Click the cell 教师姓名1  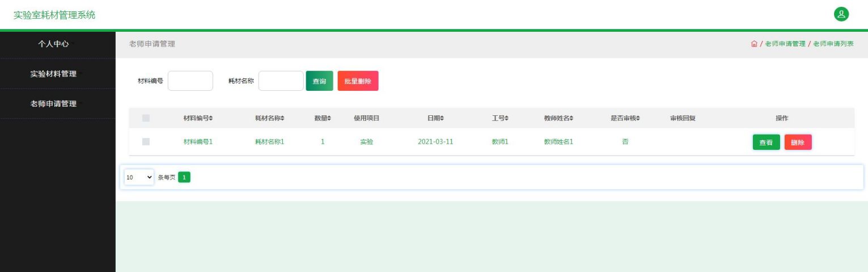tap(558, 142)
